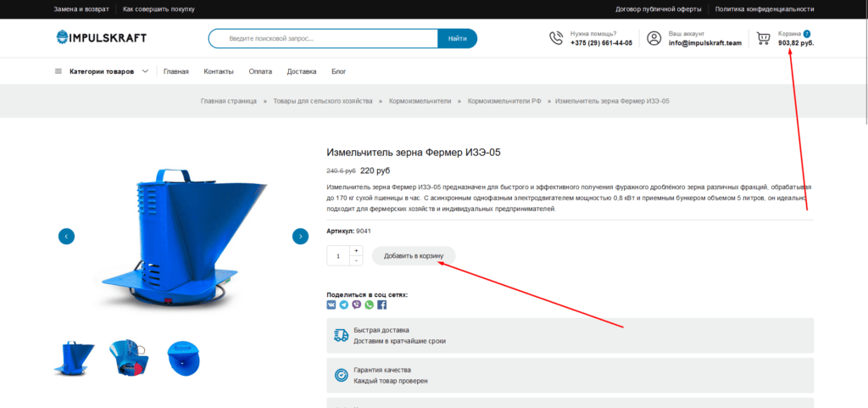Click the Артикул: 9041 text
Viewport: 868px width, 408px height.
pyautogui.click(x=348, y=231)
